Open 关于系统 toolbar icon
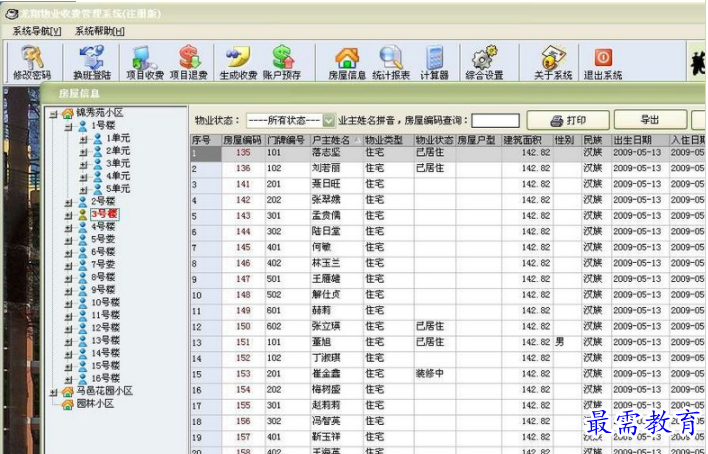This screenshot has width=708, height=454. point(553,62)
